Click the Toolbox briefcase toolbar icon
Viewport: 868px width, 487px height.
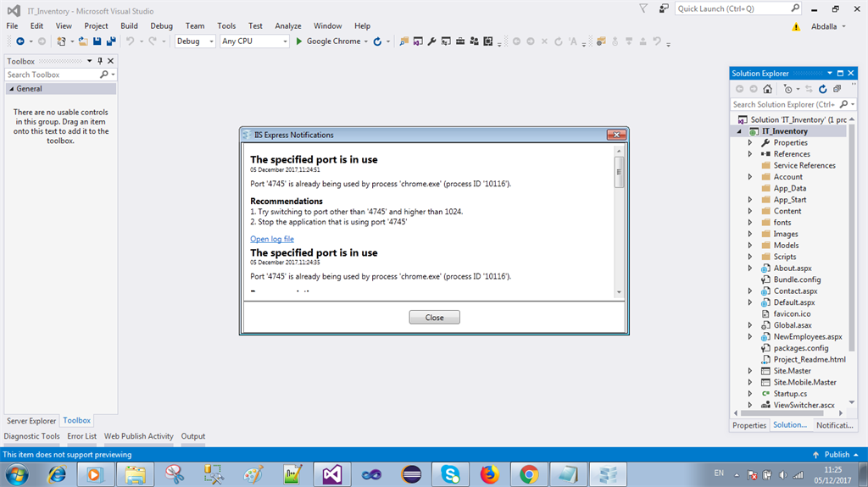pyautogui.click(x=460, y=42)
